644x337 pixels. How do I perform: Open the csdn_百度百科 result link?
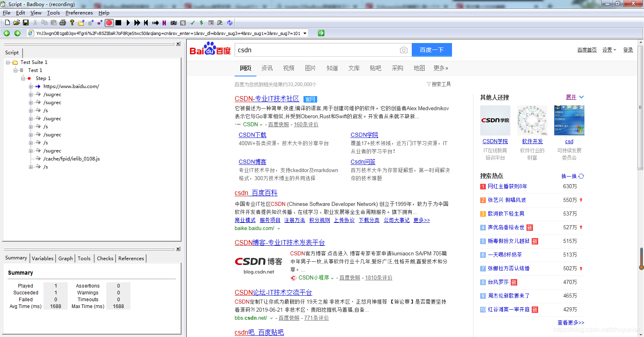pos(256,193)
